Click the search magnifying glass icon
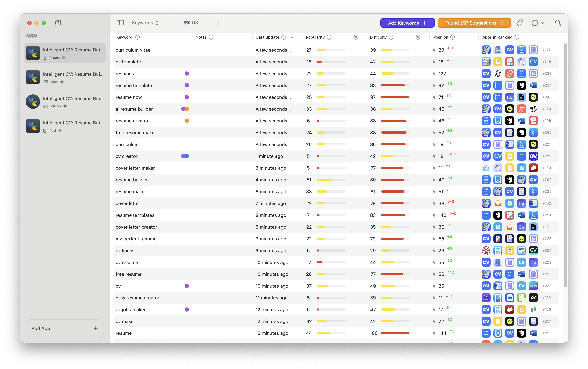This screenshot has height=369, width=588. click(x=558, y=23)
